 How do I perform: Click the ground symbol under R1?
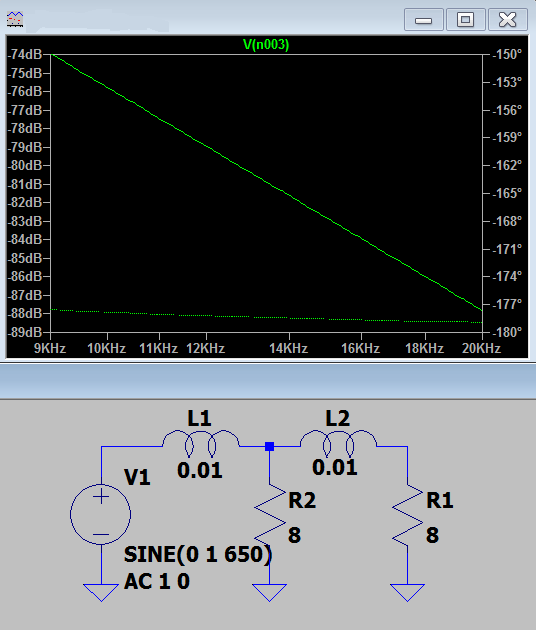(x=407, y=592)
